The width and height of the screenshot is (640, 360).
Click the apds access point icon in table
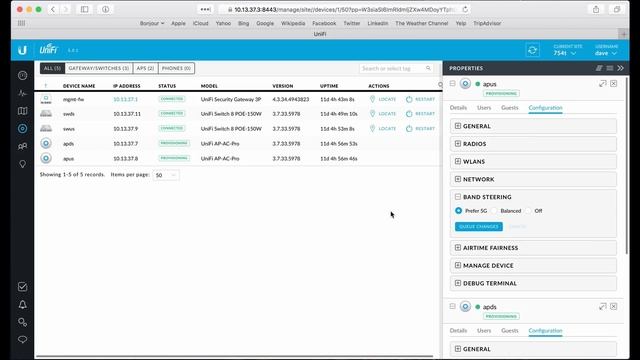[46, 143]
